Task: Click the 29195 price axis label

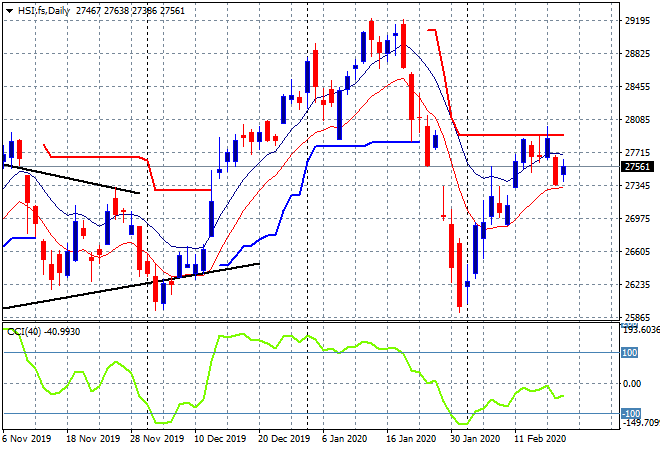Action: (x=637, y=21)
